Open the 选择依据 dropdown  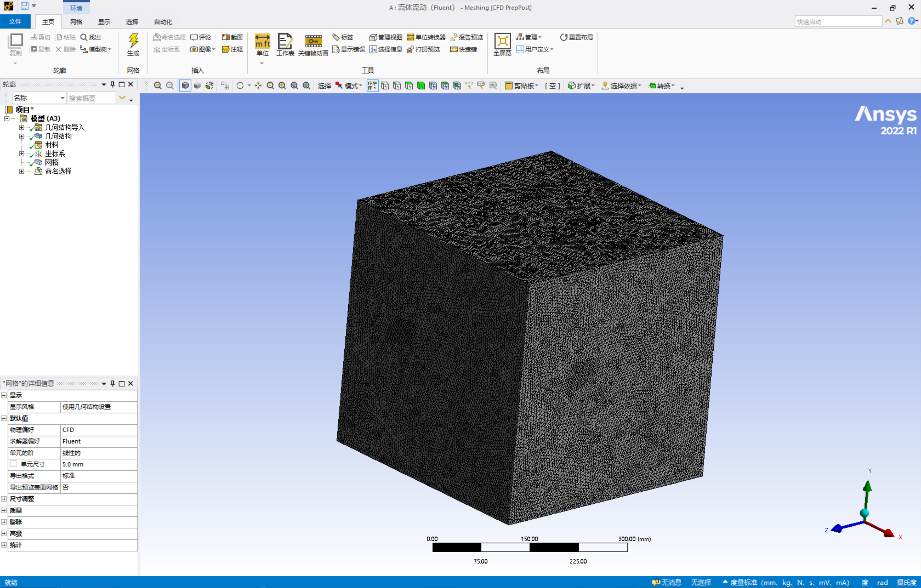622,86
